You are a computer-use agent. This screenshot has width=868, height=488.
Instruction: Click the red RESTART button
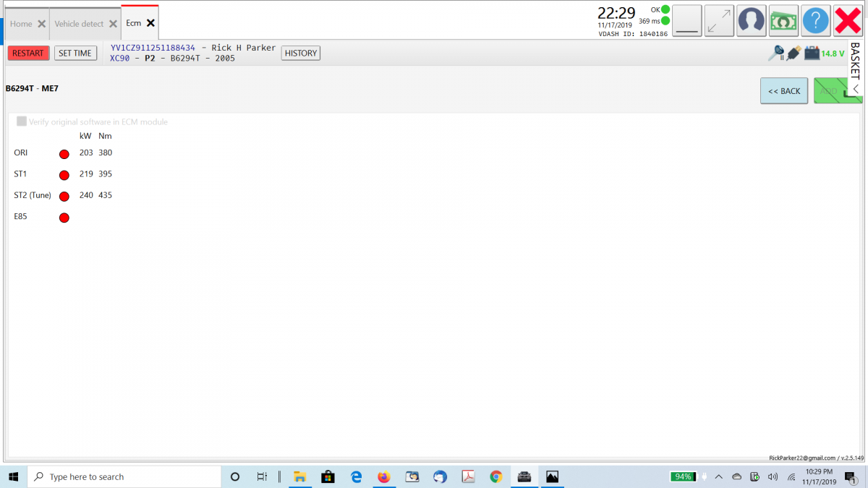(28, 53)
